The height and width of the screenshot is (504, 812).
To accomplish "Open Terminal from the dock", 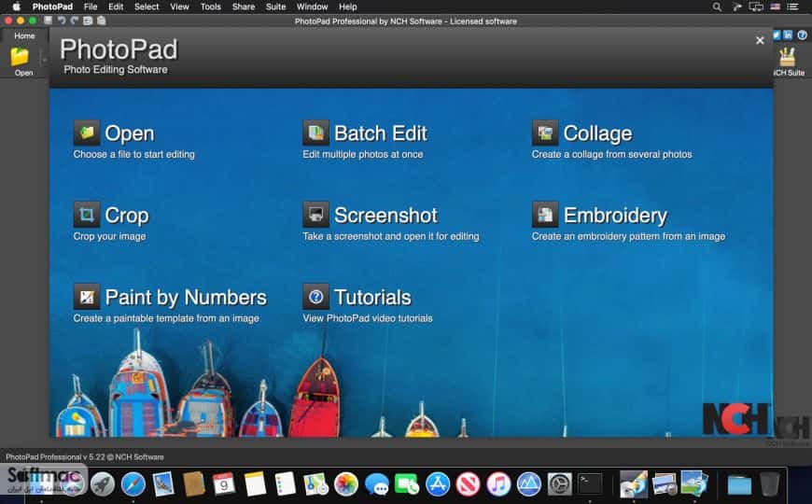I will click(x=590, y=484).
